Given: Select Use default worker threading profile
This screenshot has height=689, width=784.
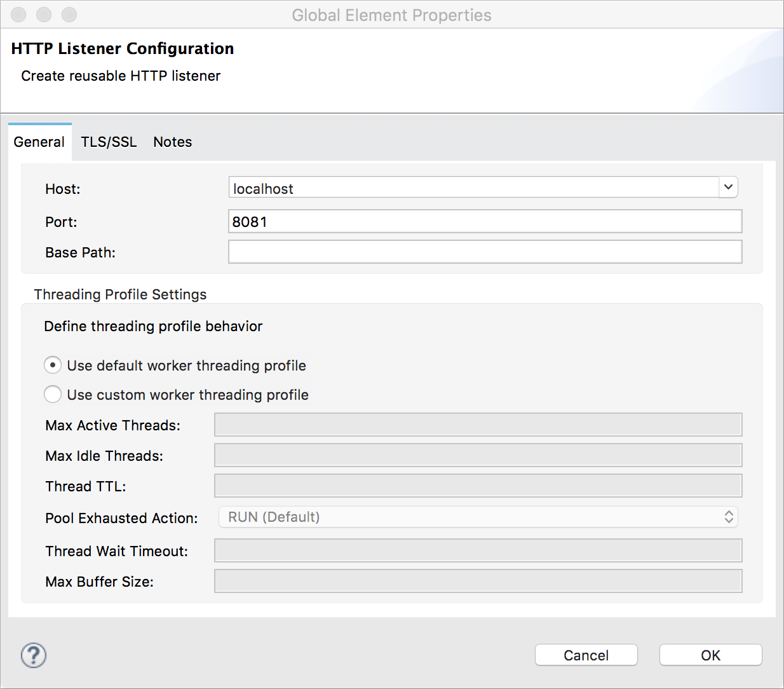Looking at the screenshot, I should point(53,365).
